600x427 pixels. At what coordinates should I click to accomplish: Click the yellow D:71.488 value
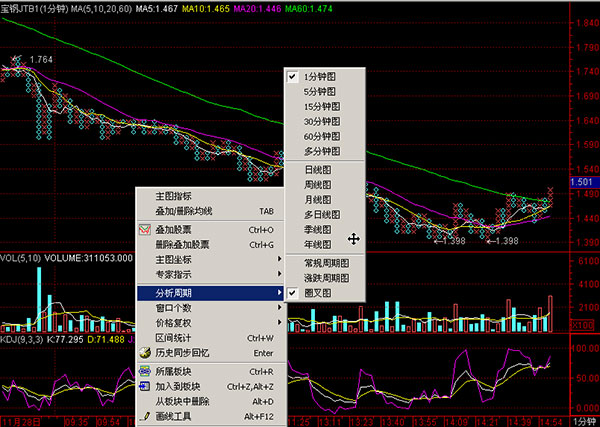pos(106,339)
